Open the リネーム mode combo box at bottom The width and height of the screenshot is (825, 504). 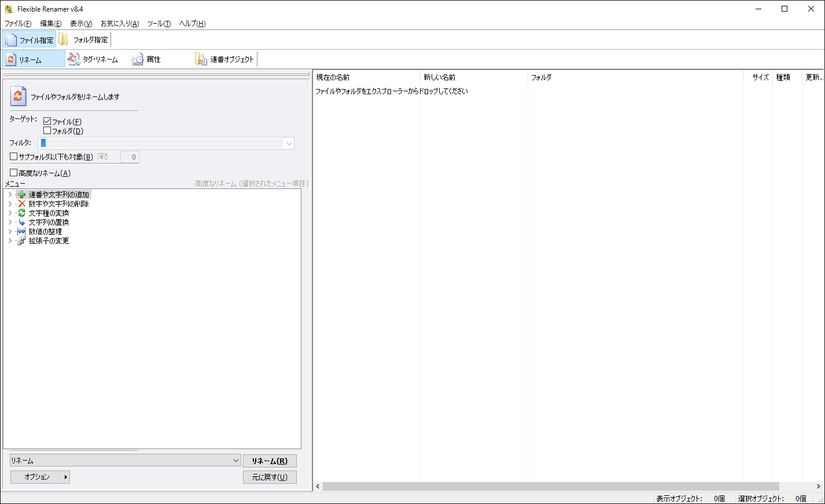pyautogui.click(x=235, y=461)
